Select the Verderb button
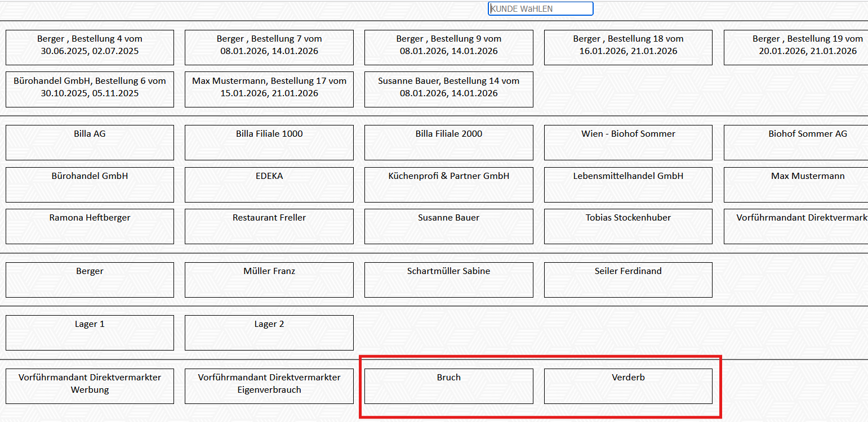The height and width of the screenshot is (422, 868). click(628, 386)
